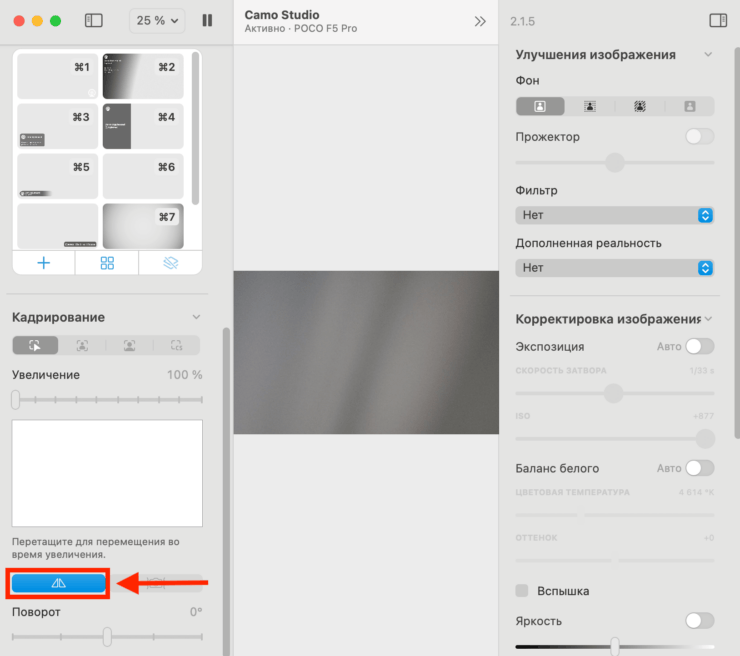Click the horizontal mirror flip button
This screenshot has height=656, width=740.
coord(58,582)
